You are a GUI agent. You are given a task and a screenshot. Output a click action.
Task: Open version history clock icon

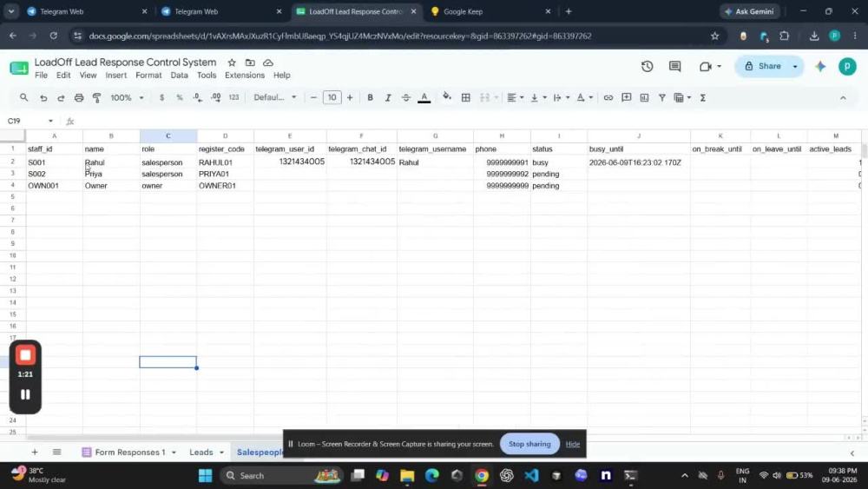(648, 67)
